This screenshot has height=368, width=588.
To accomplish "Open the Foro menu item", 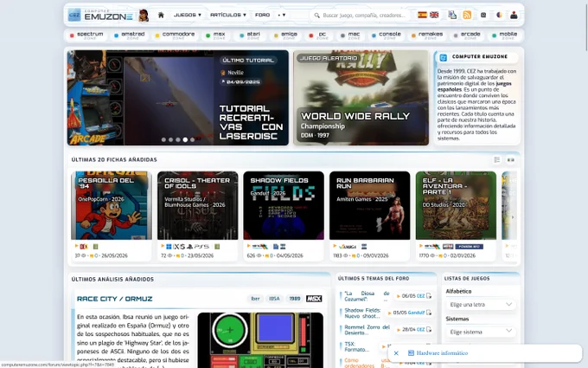I will click(262, 15).
